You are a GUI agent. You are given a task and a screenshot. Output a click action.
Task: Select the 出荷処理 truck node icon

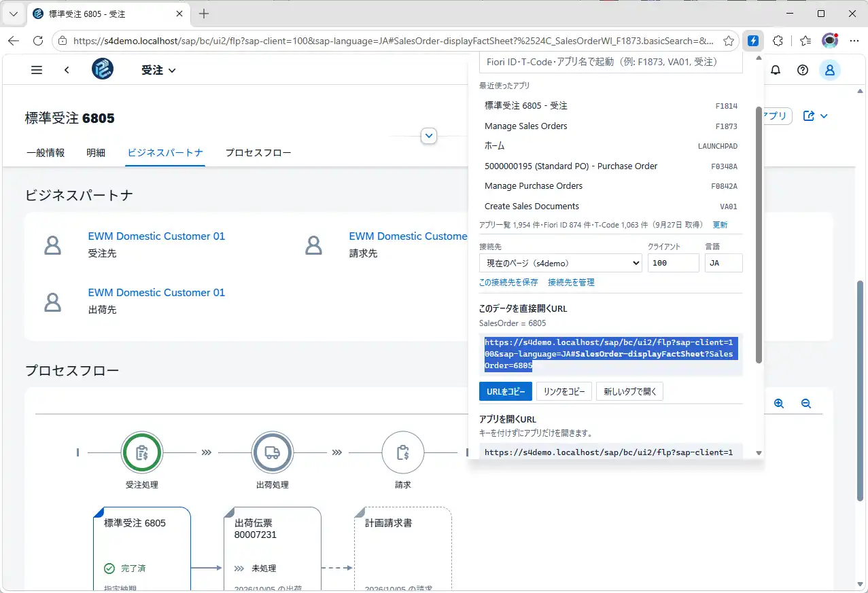[273, 452]
